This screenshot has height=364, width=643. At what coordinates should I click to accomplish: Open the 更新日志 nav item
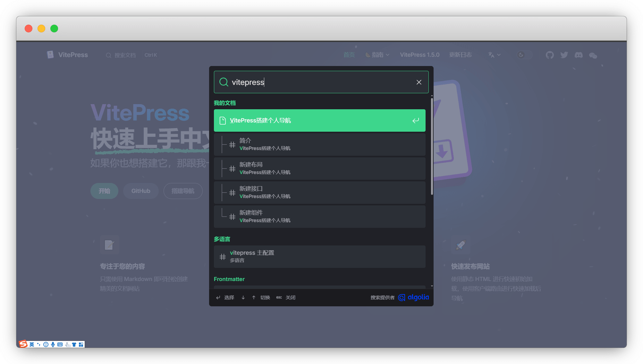pyautogui.click(x=460, y=55)
